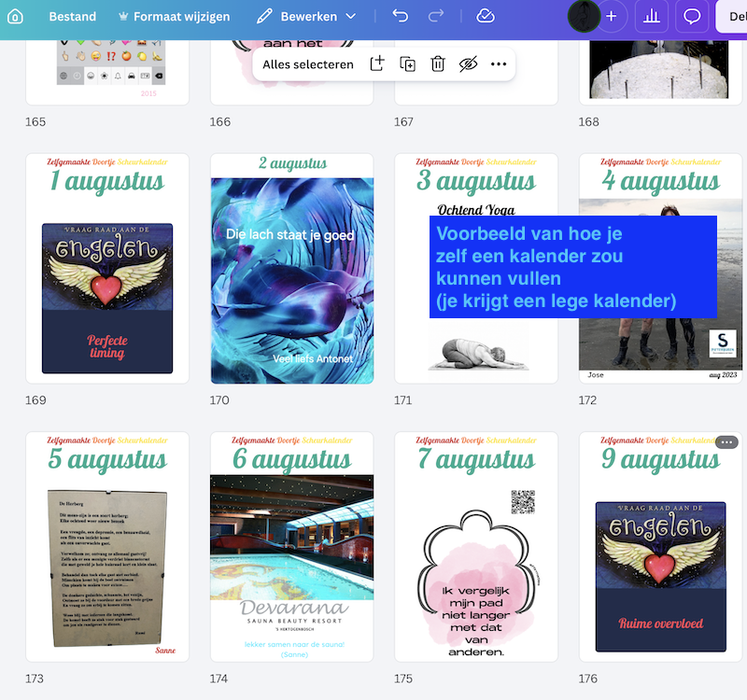
Task: Add a new page from toolbar
Action: (x=377, y=63)
